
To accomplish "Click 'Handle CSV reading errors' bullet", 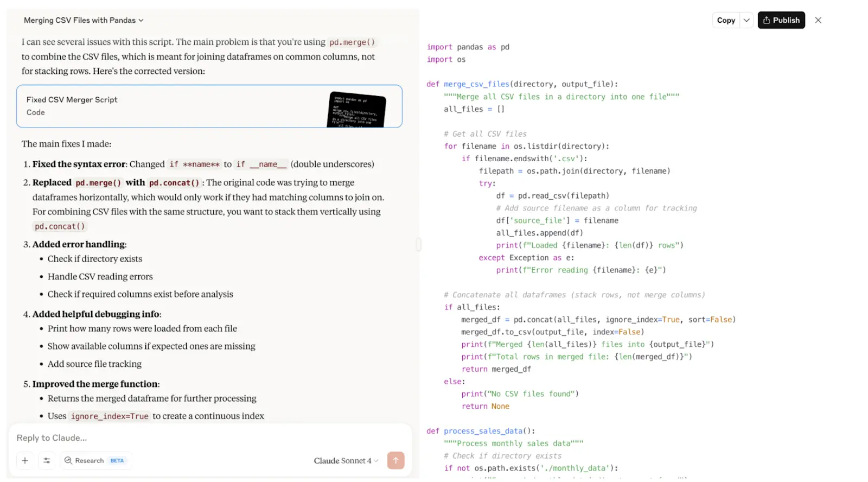I will 100,276.
